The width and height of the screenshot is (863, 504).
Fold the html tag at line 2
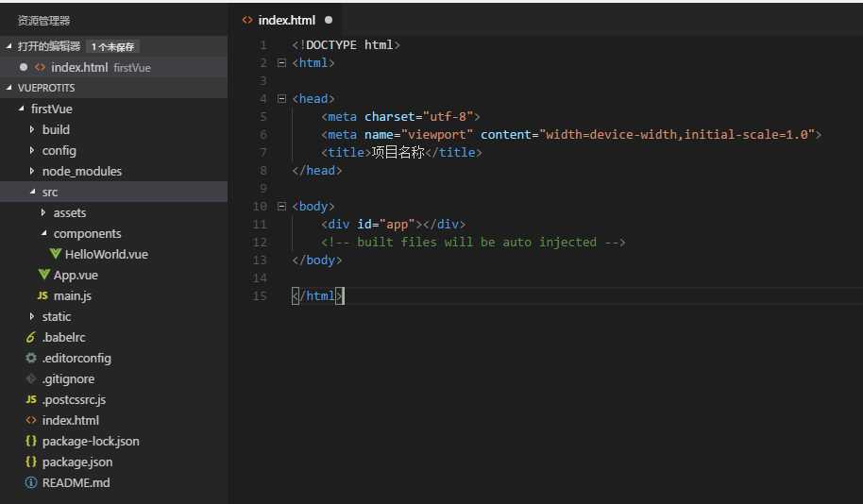coord(281,62)
